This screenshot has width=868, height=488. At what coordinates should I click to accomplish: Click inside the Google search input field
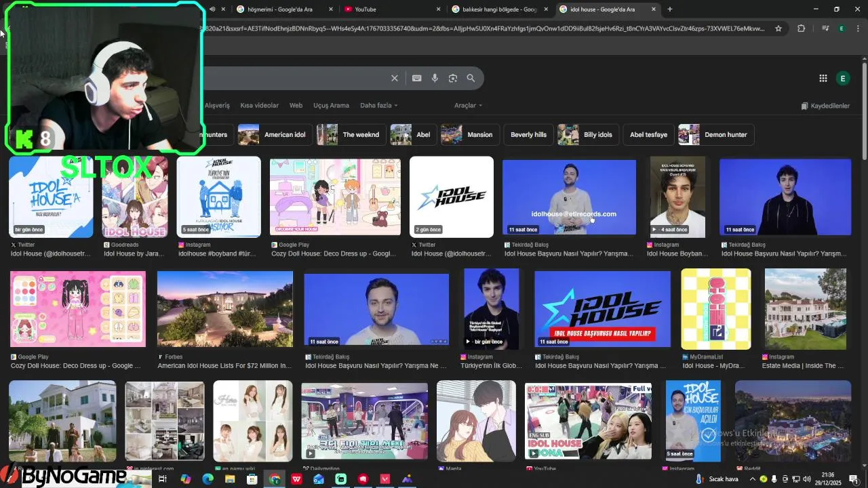(295, 78)
